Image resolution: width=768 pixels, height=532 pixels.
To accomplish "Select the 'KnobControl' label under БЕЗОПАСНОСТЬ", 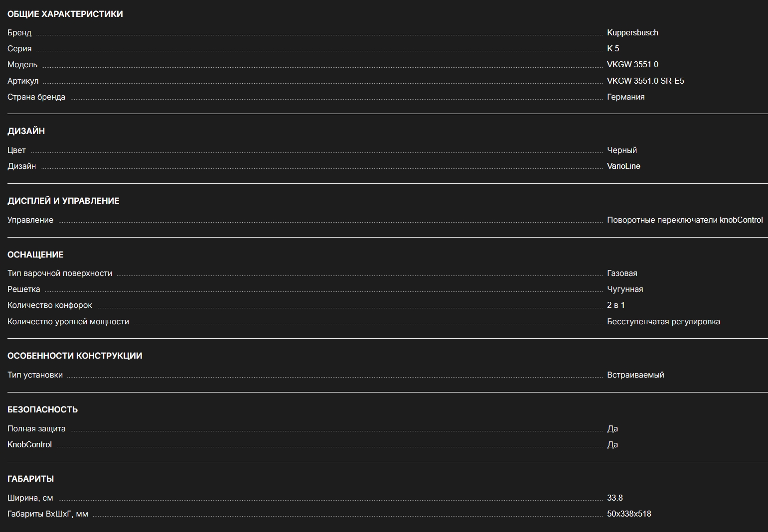I will click(x=29, y=445).
